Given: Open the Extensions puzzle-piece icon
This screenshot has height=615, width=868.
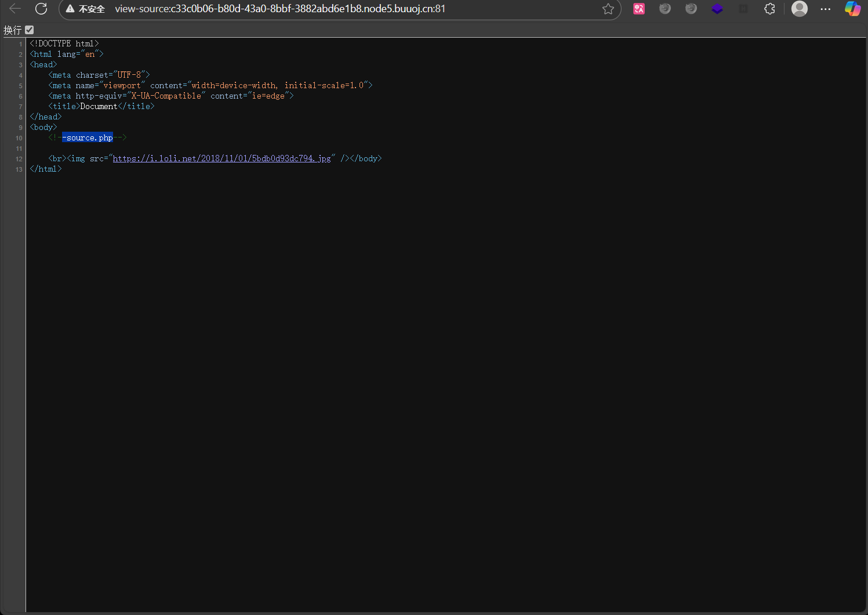Looking at the screenshot, I should 769,9.
